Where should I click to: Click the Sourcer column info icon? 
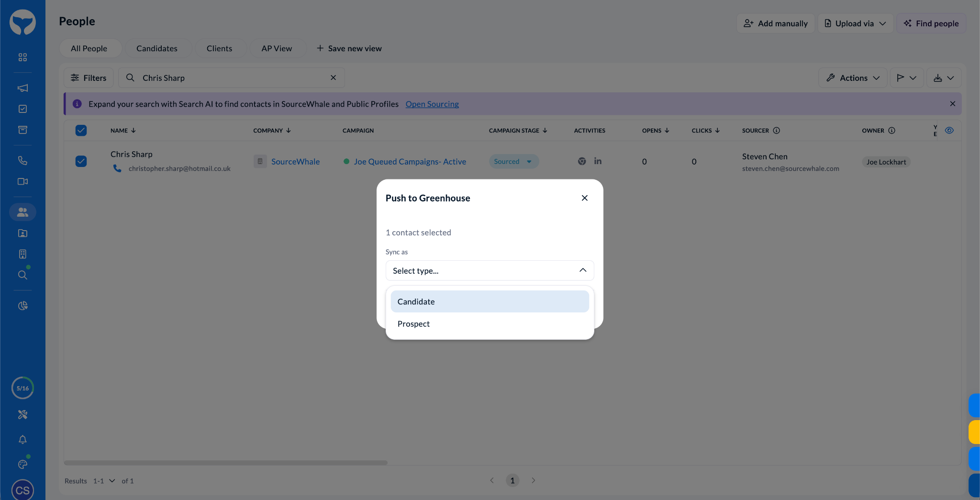[777, 131]
